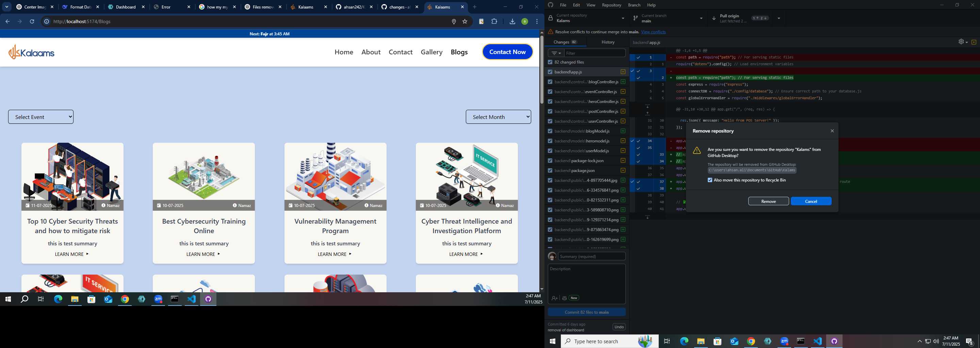Click the GitHub Desktop icon on left taskbar

[x=208, y=299]
